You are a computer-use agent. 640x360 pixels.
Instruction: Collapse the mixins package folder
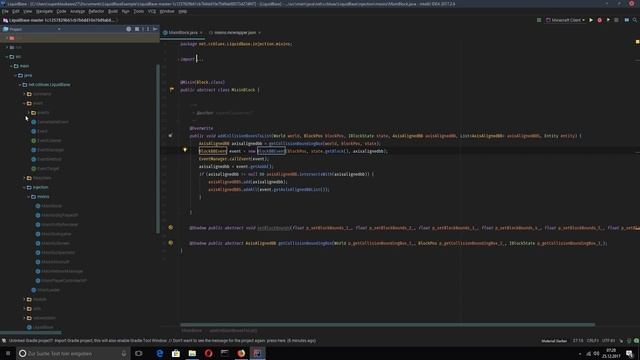point(29,197)
